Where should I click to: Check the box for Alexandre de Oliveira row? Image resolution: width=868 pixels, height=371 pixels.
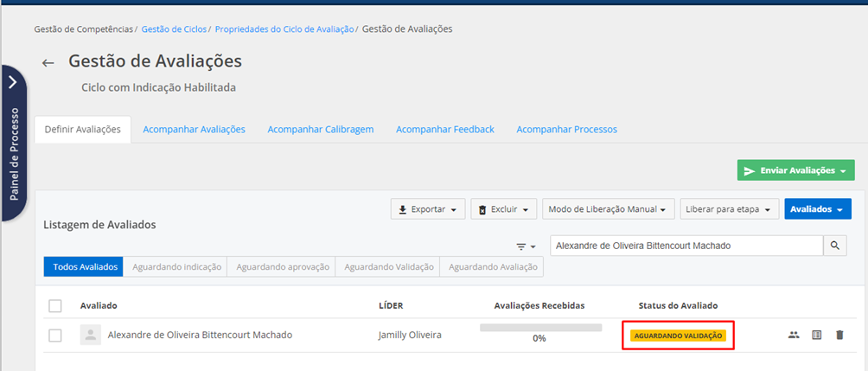point(55,336)
